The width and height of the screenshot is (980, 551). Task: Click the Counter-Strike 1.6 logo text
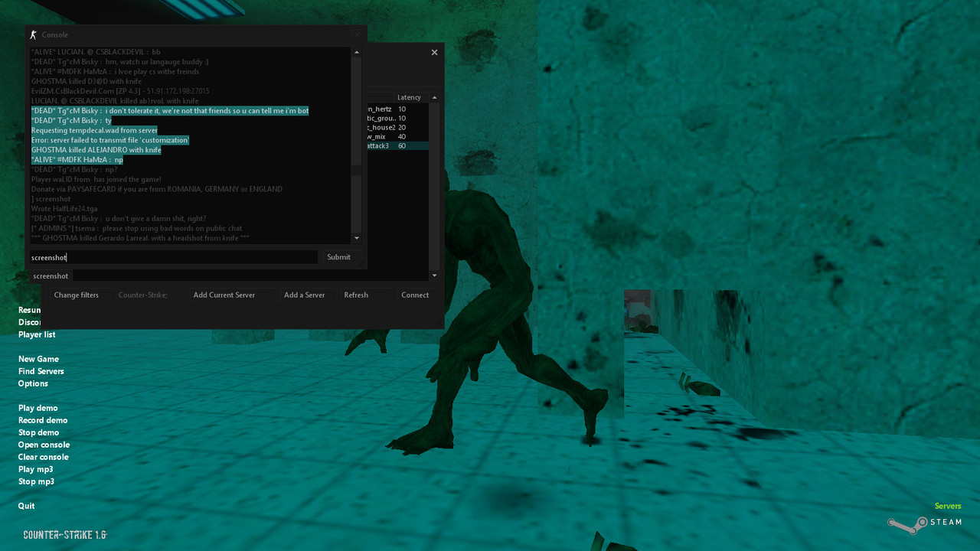point(64,535)
